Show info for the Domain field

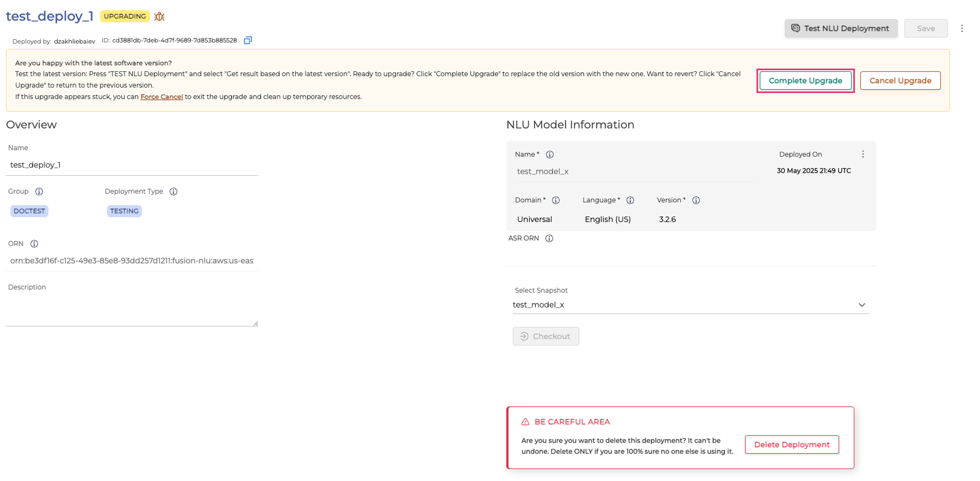pos(556,200)
